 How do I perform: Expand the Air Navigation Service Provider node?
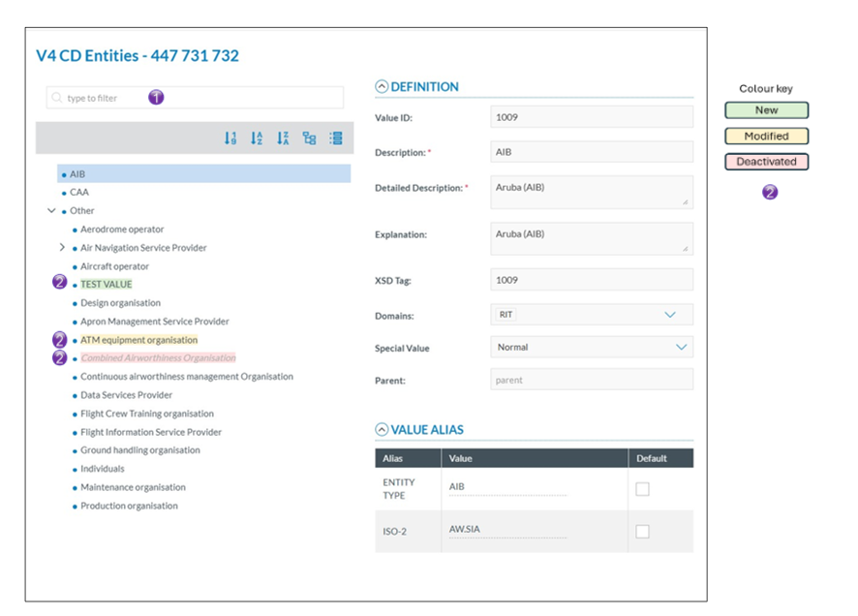(62, 248)
